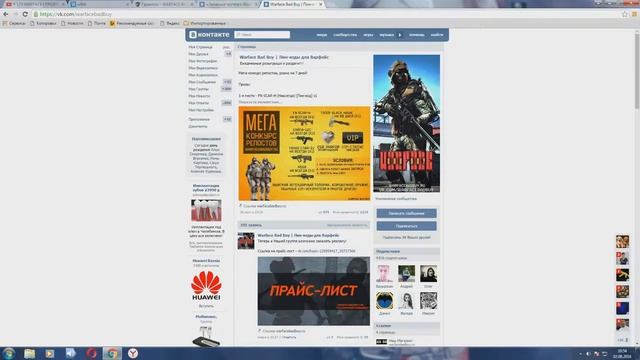Screen dimensions: 640x360
Task: Switch to Chrome in the taskbar
Action: tap(112, 353)
